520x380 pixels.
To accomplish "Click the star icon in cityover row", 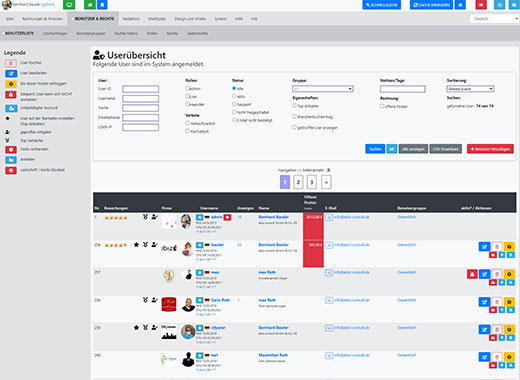I will 136,327.
